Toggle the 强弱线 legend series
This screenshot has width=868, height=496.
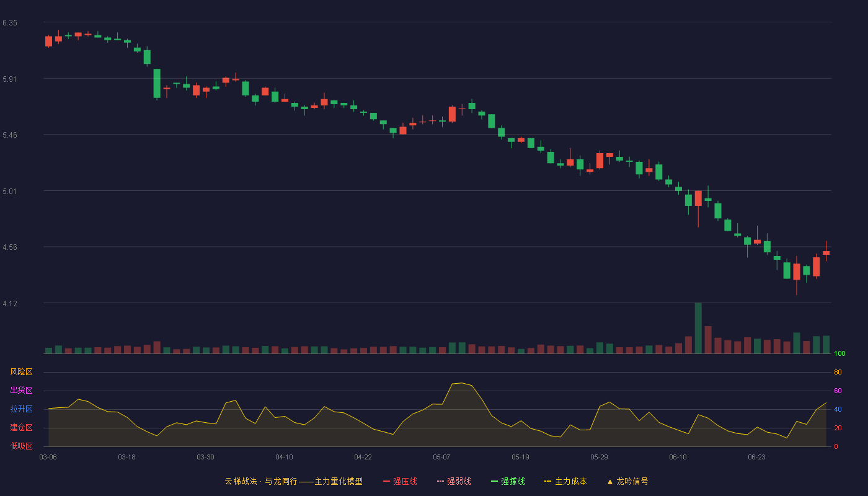pos(454,481)
